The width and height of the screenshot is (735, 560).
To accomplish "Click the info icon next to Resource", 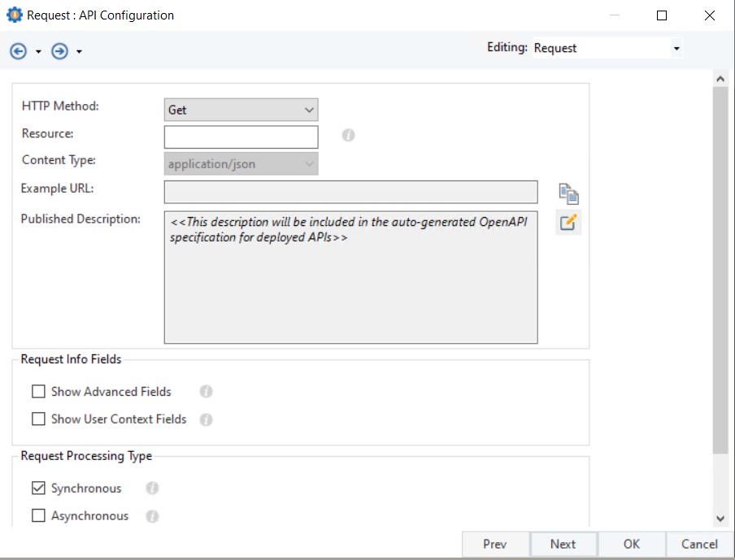I will tap(349, 136).
